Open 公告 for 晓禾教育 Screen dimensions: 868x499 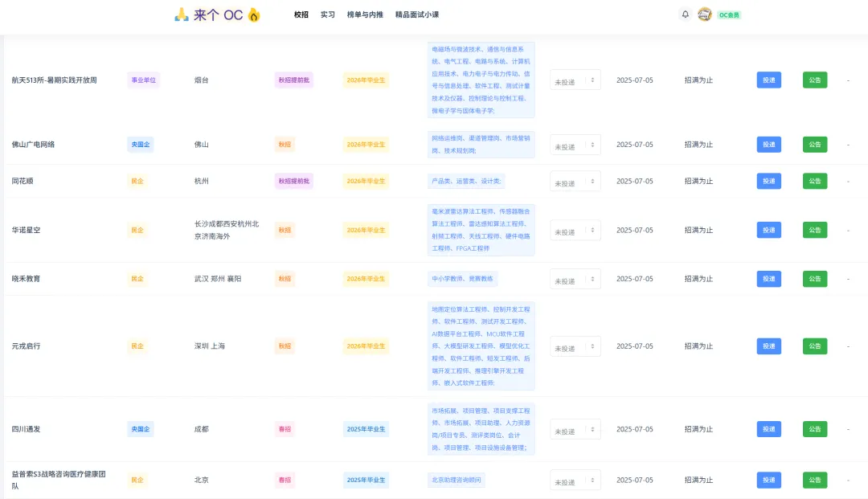pyautogui.click(x=815, y=279)
